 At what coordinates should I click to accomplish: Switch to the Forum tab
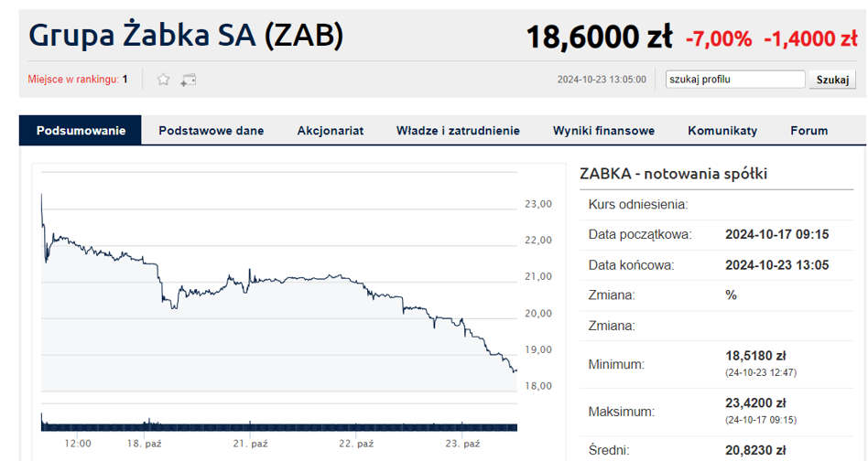[x=809, y=131]
